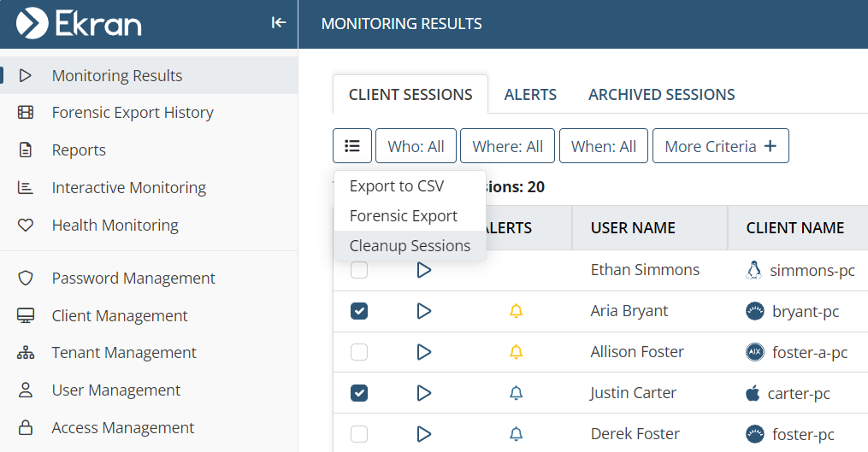Play Justin Carter's session recording

[423, 393]
